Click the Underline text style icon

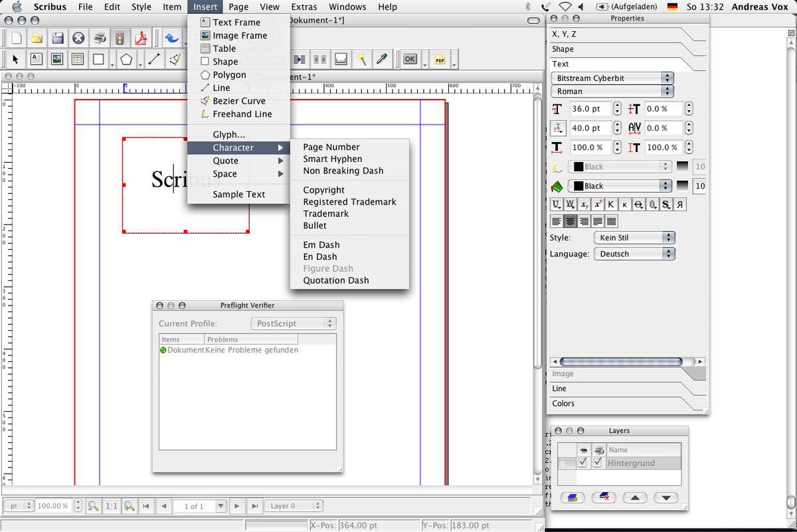556,205
